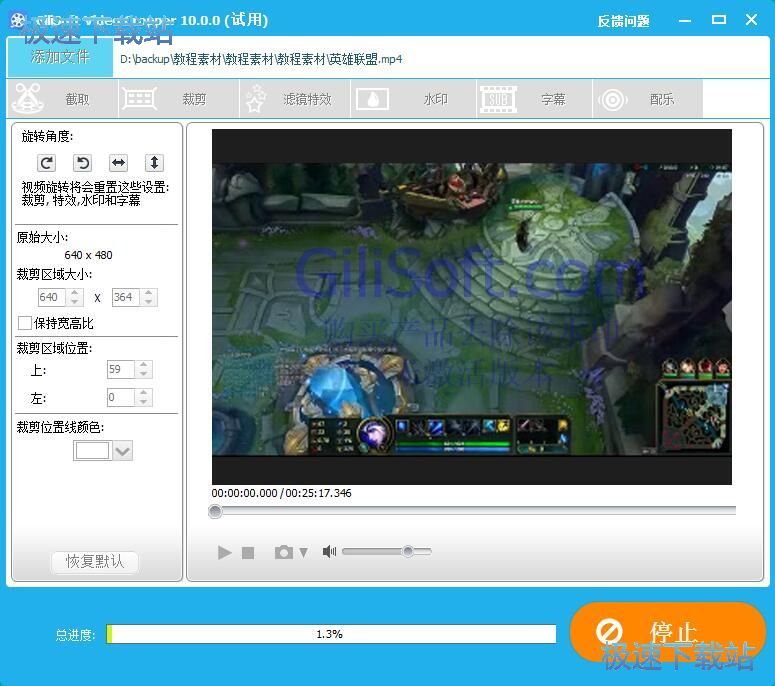This screenshot has width=775, height=686.
Task: Stop playback with the square stop button
Action: 248,553
